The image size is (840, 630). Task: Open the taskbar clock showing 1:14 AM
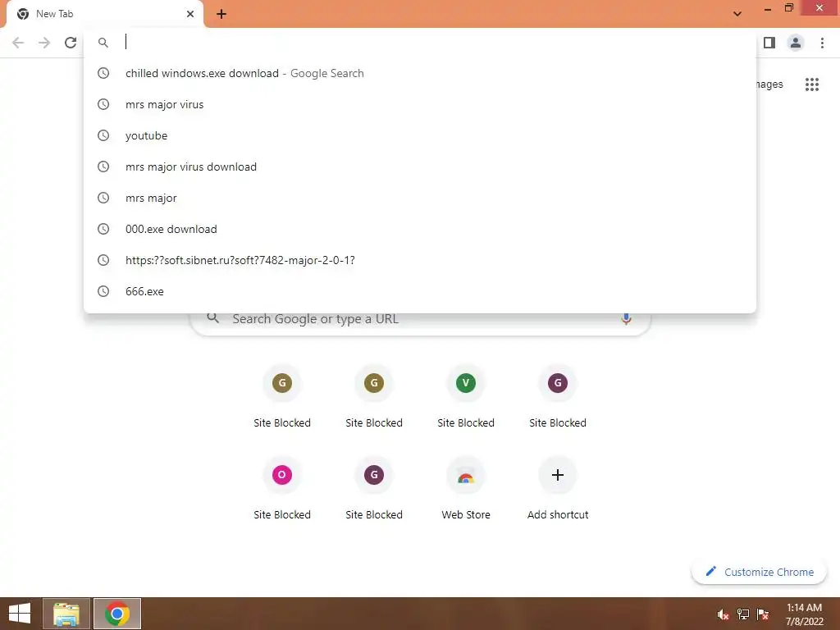804,614
